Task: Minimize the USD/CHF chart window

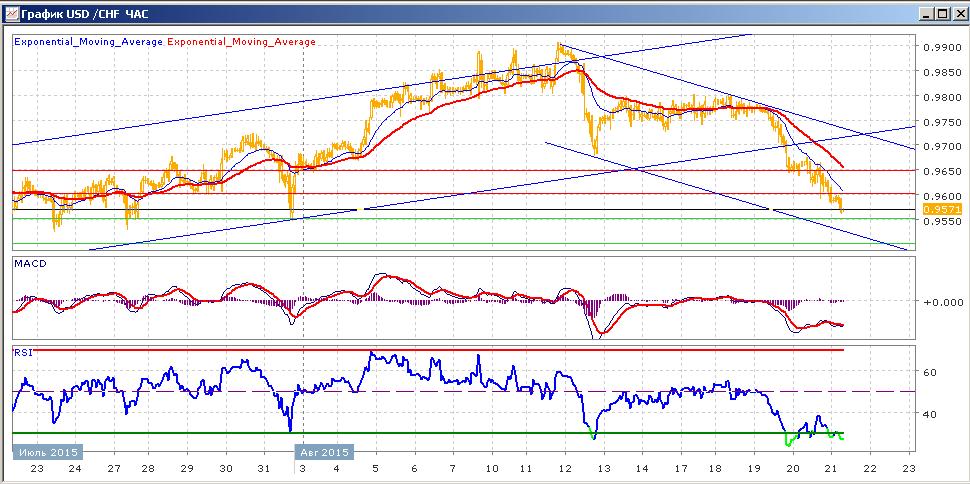Action: (x=926, y=13)
